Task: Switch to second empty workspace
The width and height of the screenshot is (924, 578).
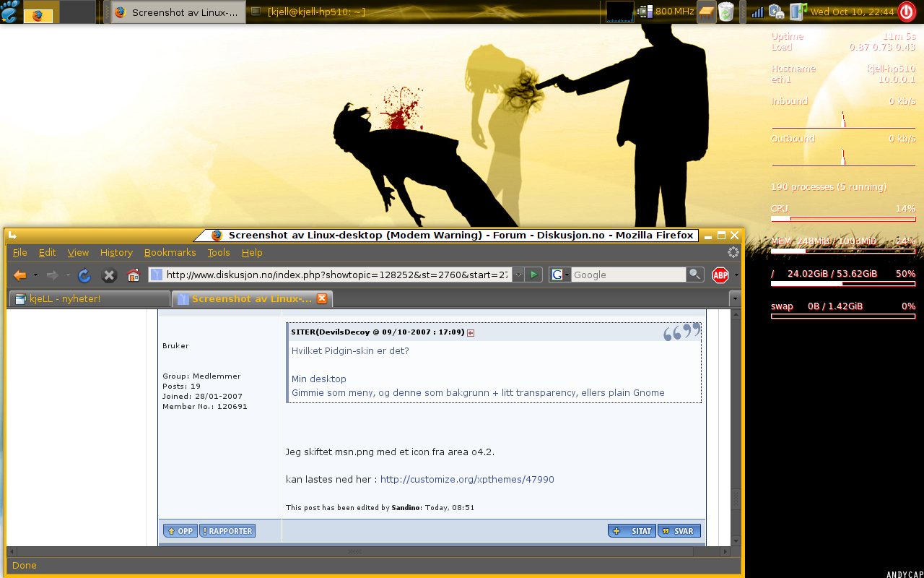Action: [77, 12]
